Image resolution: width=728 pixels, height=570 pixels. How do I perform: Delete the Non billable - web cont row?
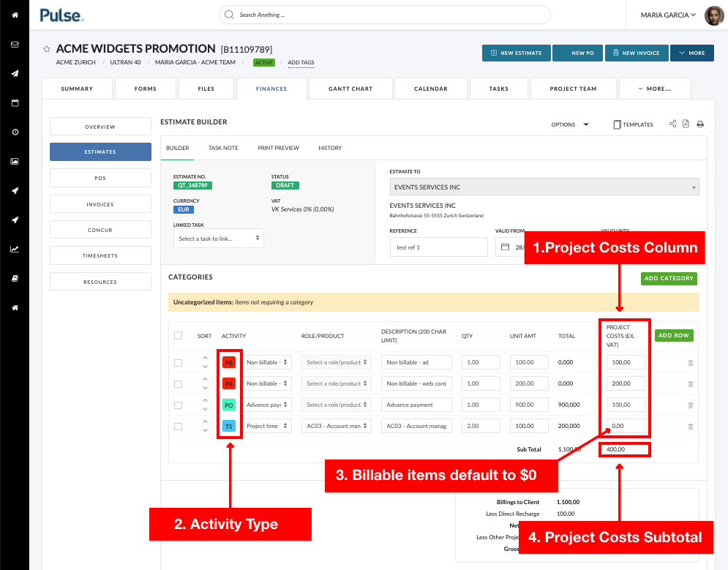click(691, 384)
